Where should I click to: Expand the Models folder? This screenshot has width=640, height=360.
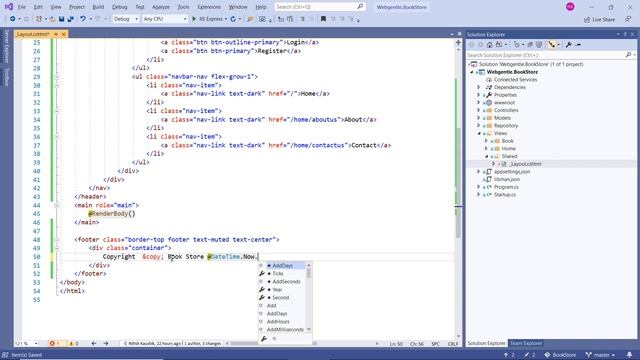pyautogui.click(x=479, y=118)
